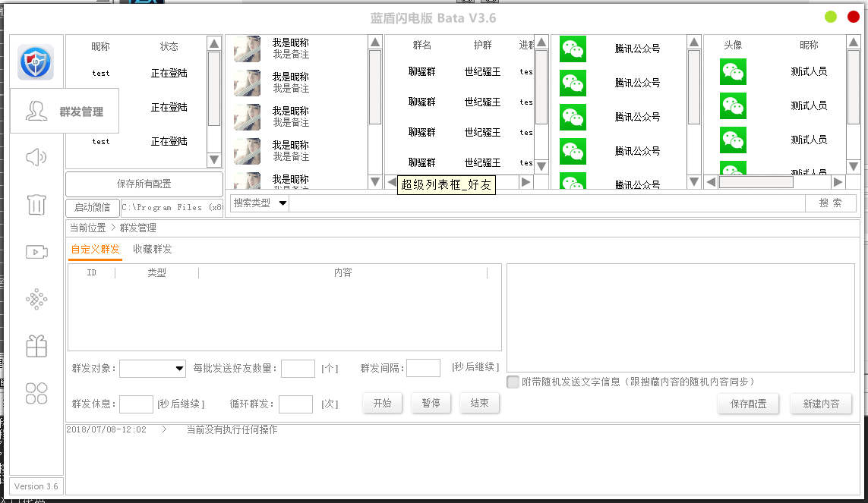868x503 pixels.
Task: Click the down arrow of the 腾讯公众号 list scrollbar
Action: [x=693, y=181]
